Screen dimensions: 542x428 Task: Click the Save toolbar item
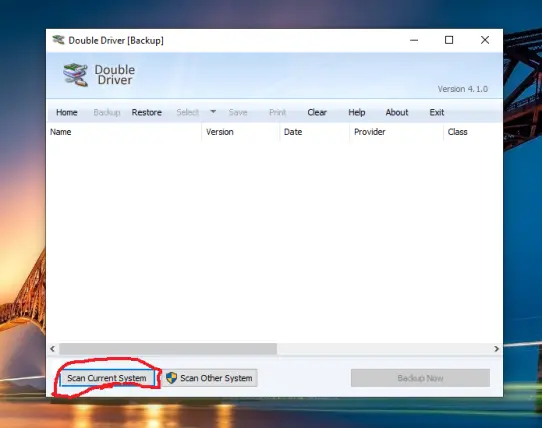(x=238, y=112)
